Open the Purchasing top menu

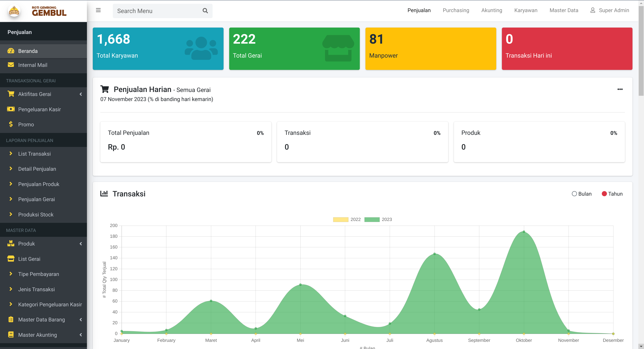[456, 10]
